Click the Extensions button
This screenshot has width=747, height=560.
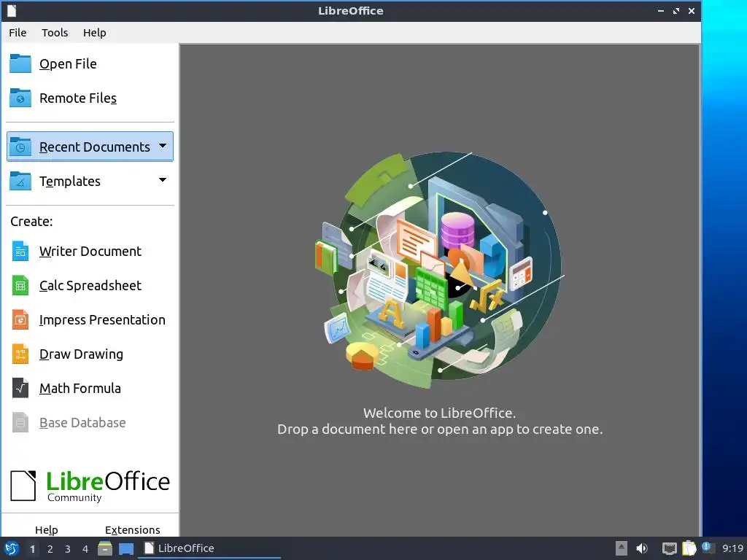[133, 529]
